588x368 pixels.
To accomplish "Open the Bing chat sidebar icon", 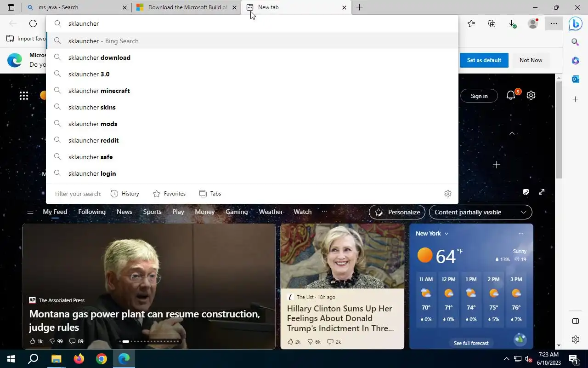I will pyautogui.click(x=575, y=23).
